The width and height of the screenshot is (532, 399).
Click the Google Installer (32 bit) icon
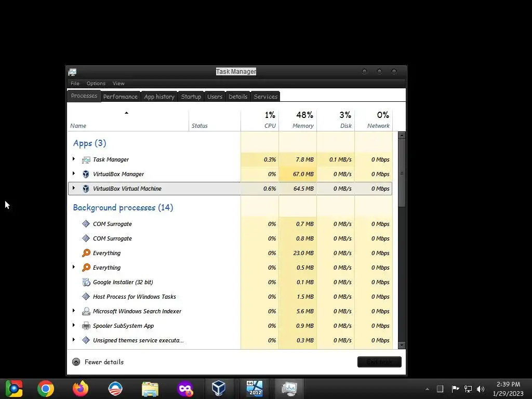[x=86, y=282]
